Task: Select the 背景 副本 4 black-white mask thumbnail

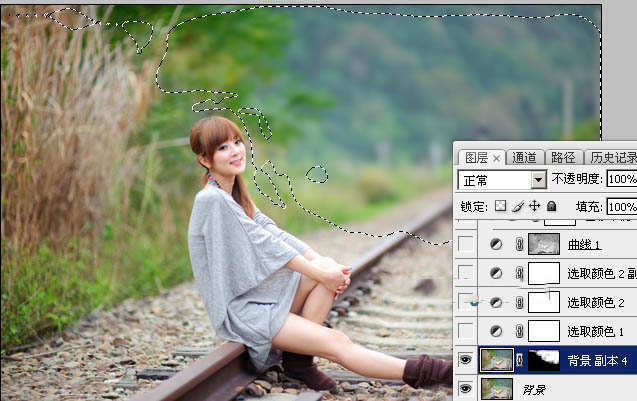Action: (544, 360)
